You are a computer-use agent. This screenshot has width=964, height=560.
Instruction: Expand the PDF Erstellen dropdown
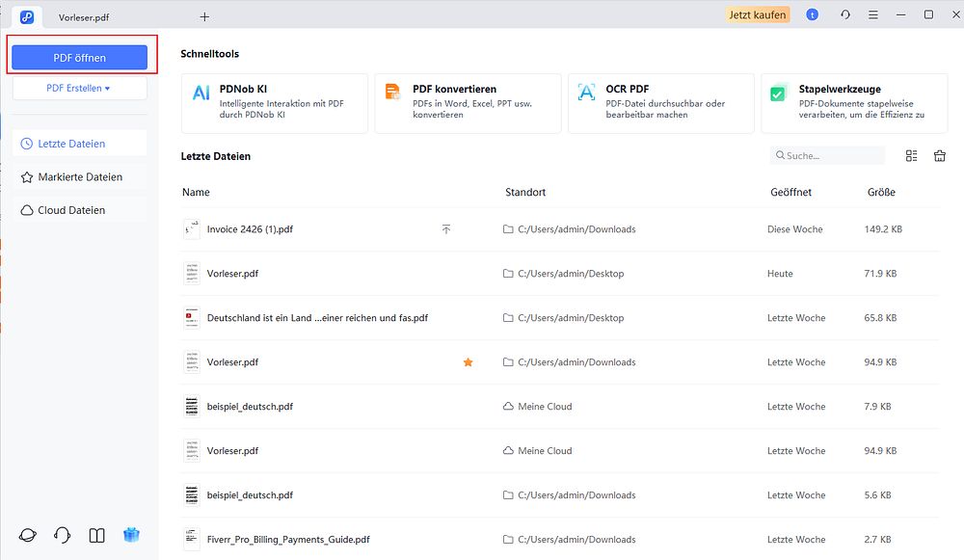pyautogui.click(x=79, y=88)
